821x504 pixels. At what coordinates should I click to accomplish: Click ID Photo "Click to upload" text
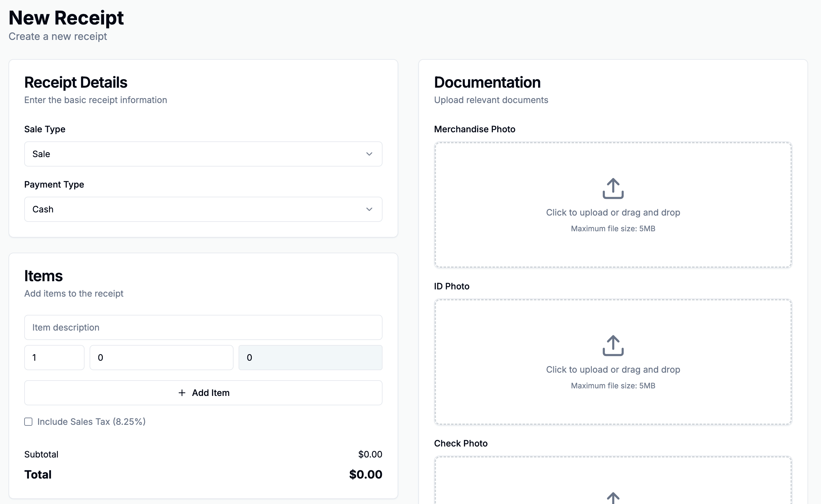point(613,369)
